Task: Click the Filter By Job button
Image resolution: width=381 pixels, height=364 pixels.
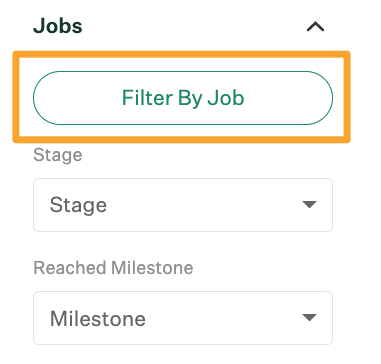Action: click(x=183, y=98)
